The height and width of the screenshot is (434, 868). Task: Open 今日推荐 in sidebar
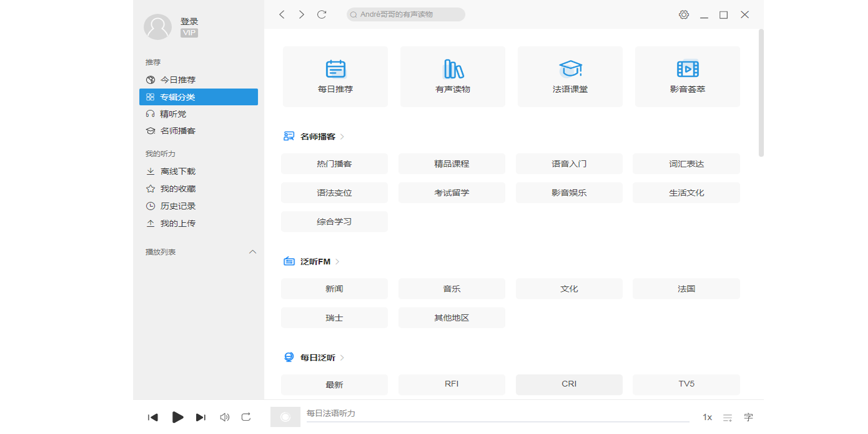[x=198, y=80]
